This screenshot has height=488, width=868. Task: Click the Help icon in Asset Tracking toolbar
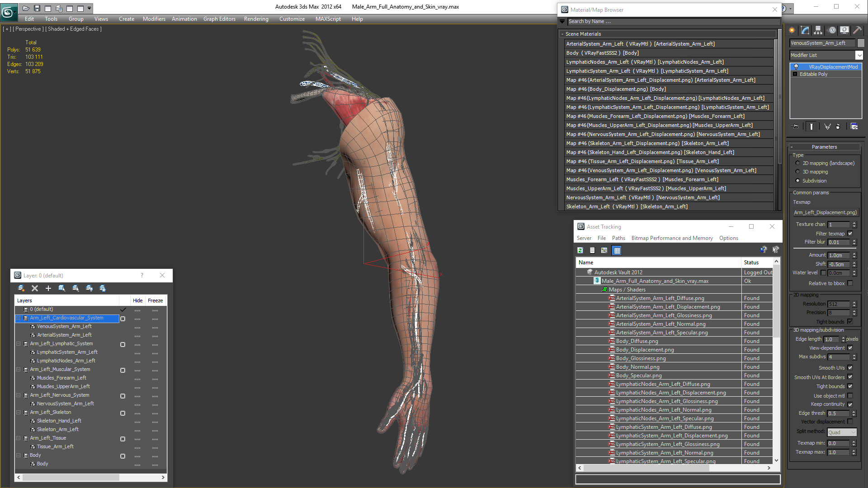click(x=764, y=249)
